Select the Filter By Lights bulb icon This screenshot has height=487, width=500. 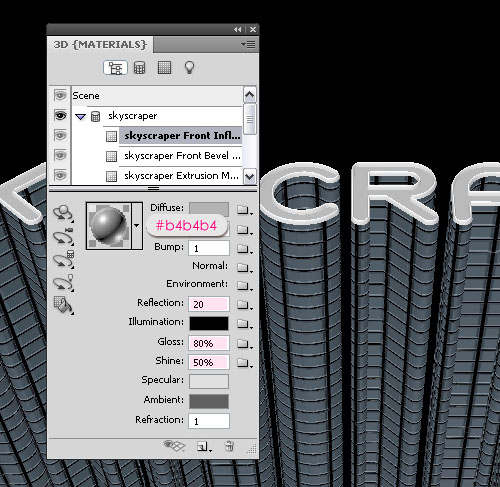tap(189, 68)
